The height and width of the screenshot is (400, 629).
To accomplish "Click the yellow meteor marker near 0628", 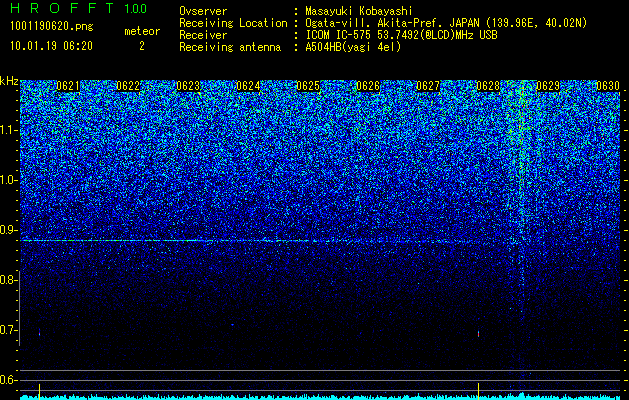I will [478, 391].
